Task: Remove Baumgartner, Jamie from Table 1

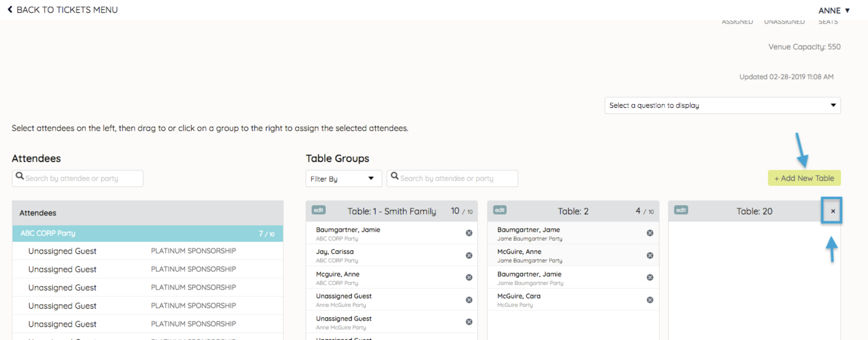Action: tap(469, 233)
